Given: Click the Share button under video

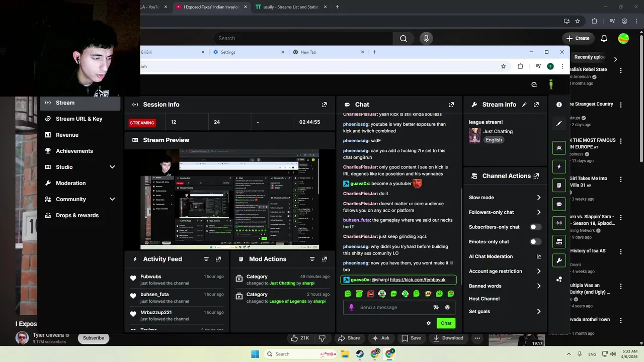Looking at the screenshot, I should (x=349, y=338).
